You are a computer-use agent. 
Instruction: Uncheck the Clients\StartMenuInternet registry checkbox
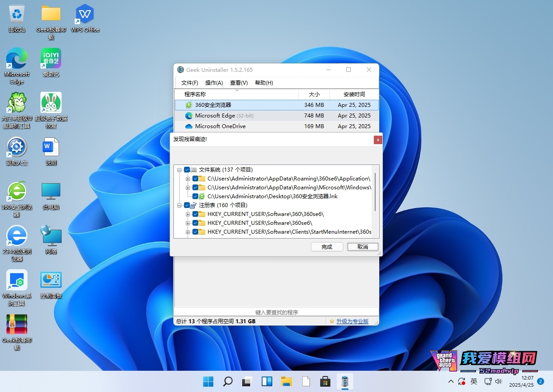coord(195,232)
